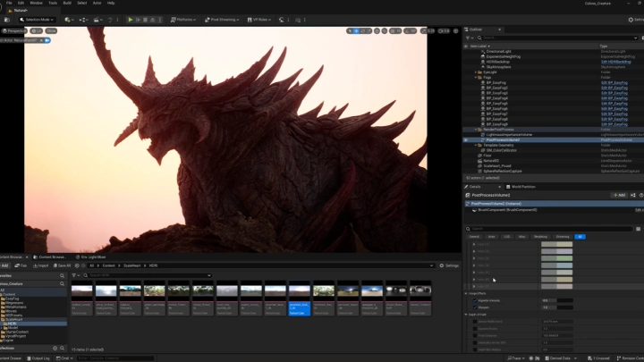The image size is (644, 362).
Task: Open the File menu
Action: click(9, 3)
